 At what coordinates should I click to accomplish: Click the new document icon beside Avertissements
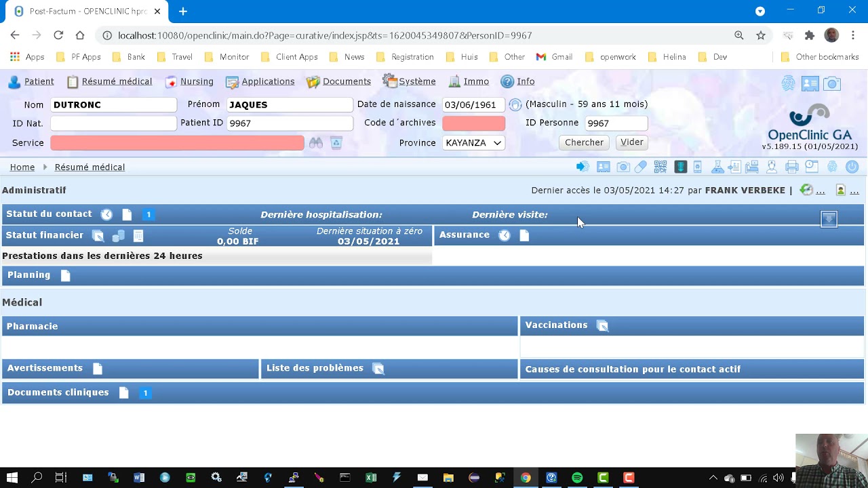[98, 369]
